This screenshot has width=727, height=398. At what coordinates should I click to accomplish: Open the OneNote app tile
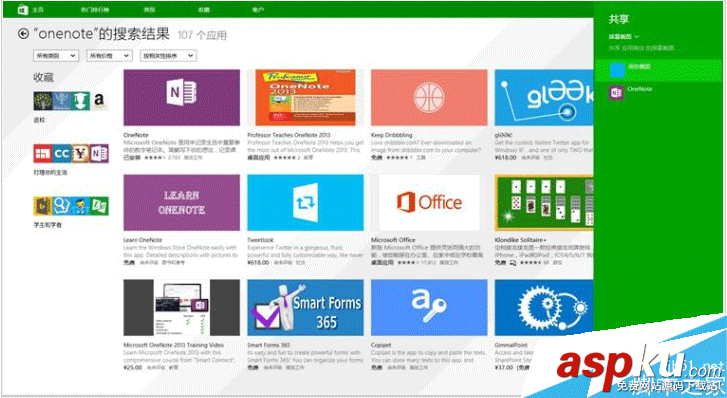point(182,97)
